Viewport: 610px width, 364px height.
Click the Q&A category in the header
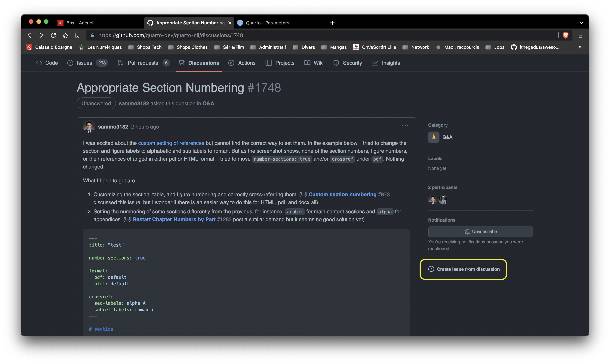[x=208, y=104]
